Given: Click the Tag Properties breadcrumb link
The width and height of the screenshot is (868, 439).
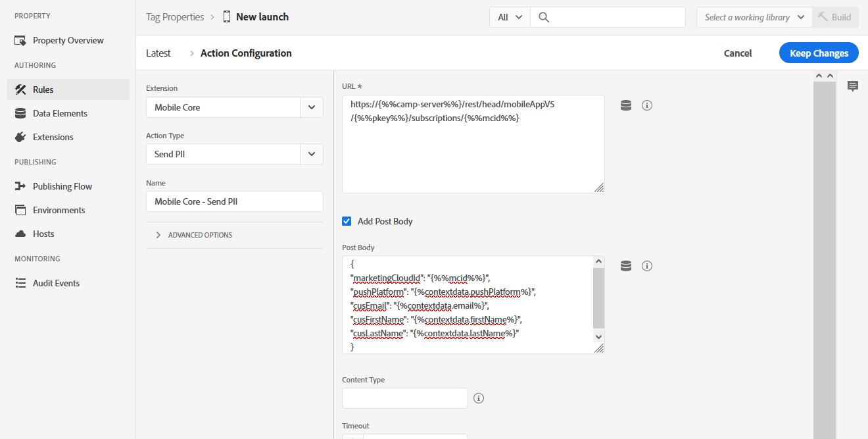Looking at the screenshot, I should (x=175, y=17).
